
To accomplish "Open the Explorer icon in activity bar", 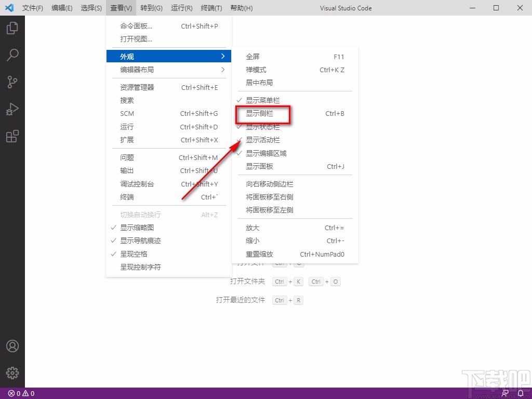I will (x=12, y=28).
